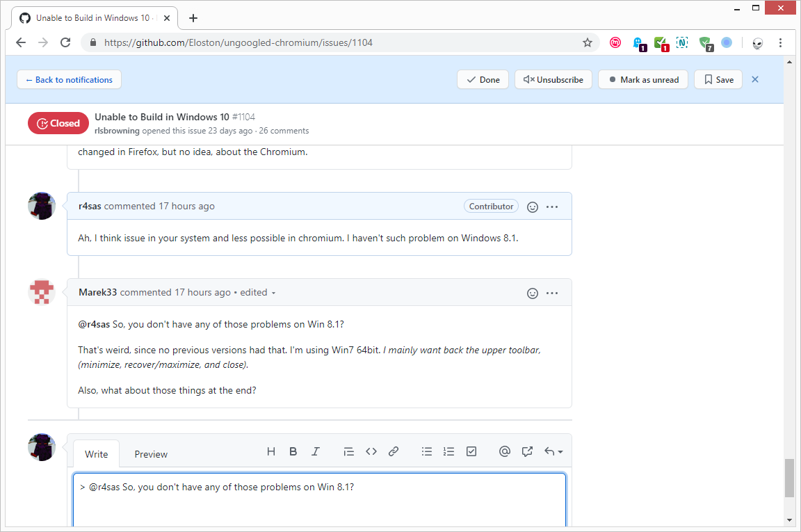
Task: Open the N bracket extension icon
Action: pos(682,43)
